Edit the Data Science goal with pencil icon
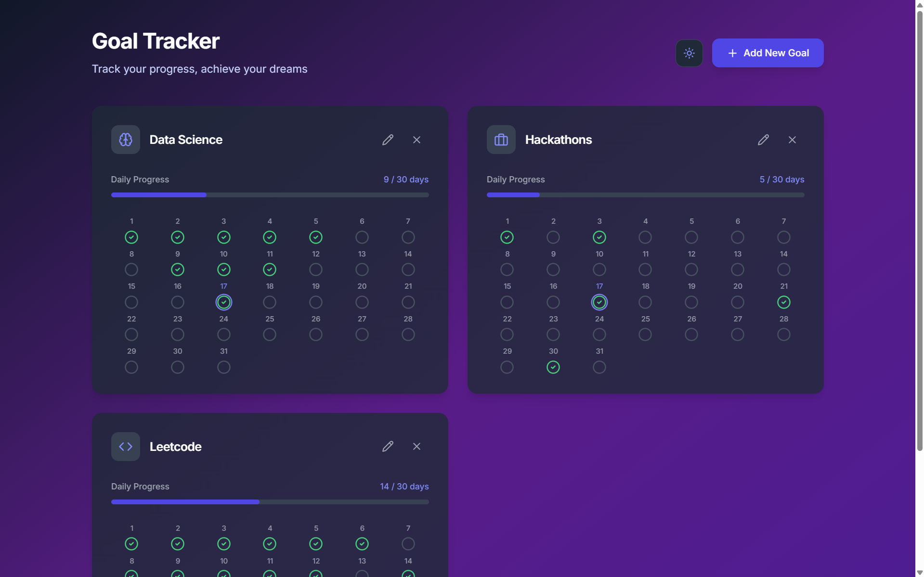Viewport: 924px width, 577px height. pyautogui.click(x=388, y=140)
